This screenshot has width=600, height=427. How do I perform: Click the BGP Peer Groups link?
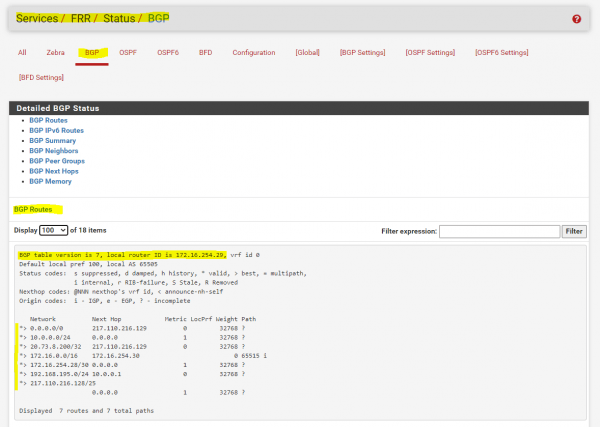pos(56,161)
